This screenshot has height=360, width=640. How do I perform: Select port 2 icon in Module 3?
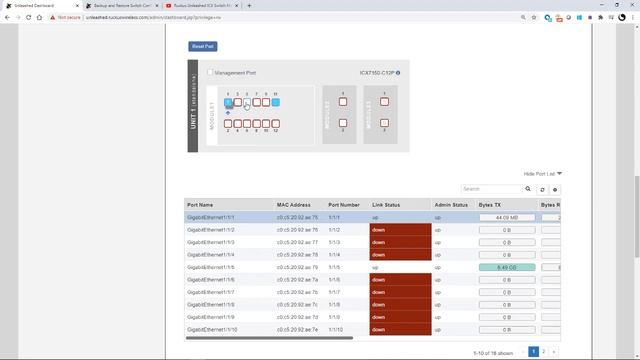point(384,123)
